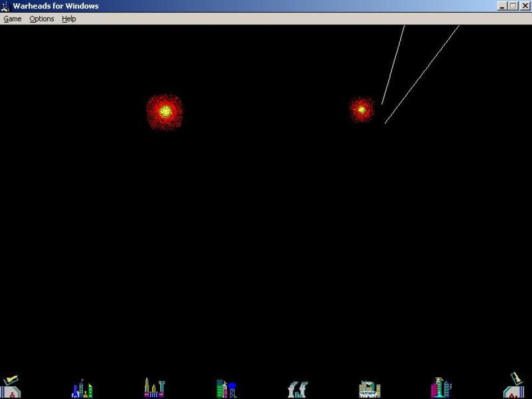Click the Warheads program icon in the title bar

[5, 6]
